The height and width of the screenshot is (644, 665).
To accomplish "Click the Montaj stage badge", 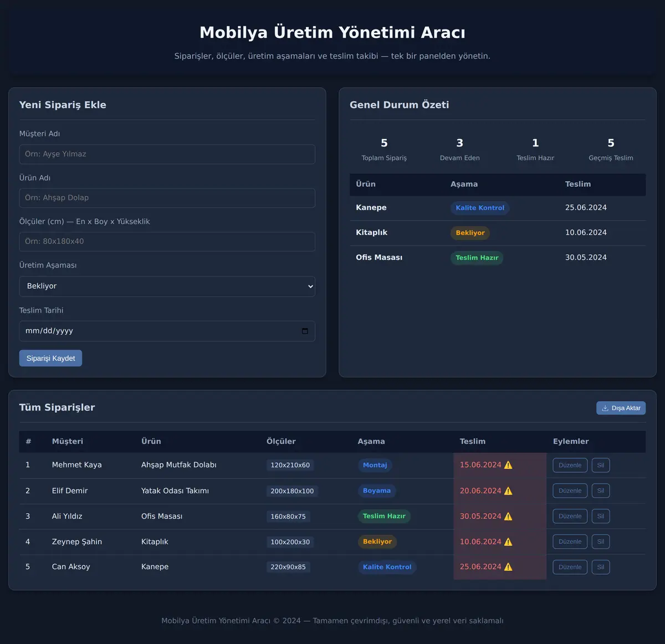I will [x=375, y=465].
